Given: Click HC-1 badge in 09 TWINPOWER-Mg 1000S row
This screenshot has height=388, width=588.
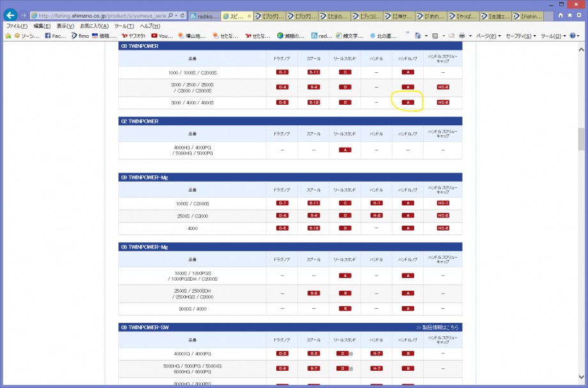Looking at the screenshot, I should pyautogui.click(x=443, y=203).
